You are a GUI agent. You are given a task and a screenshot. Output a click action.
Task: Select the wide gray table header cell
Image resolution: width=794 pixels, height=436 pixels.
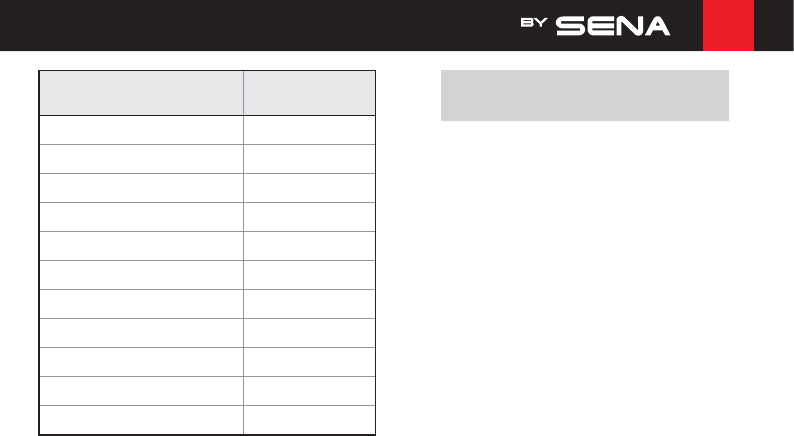(141, 93)
